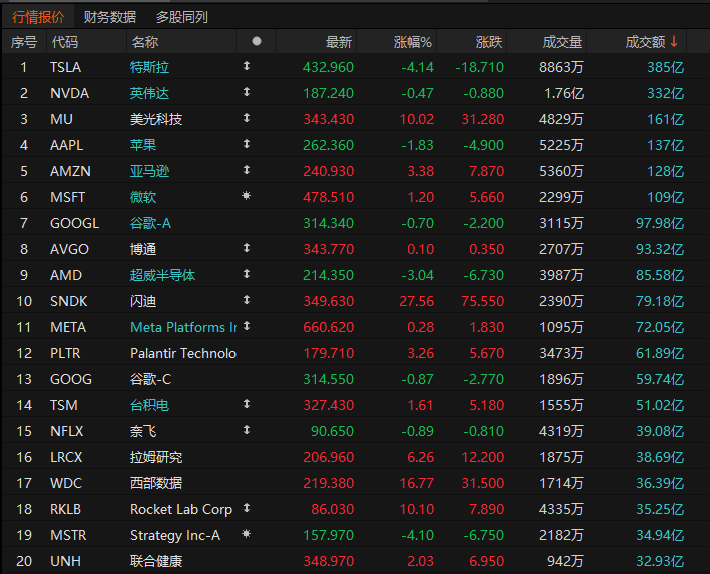Switch to the 行情报价 tab
710x574 pixels.
(x=38, y=17)
